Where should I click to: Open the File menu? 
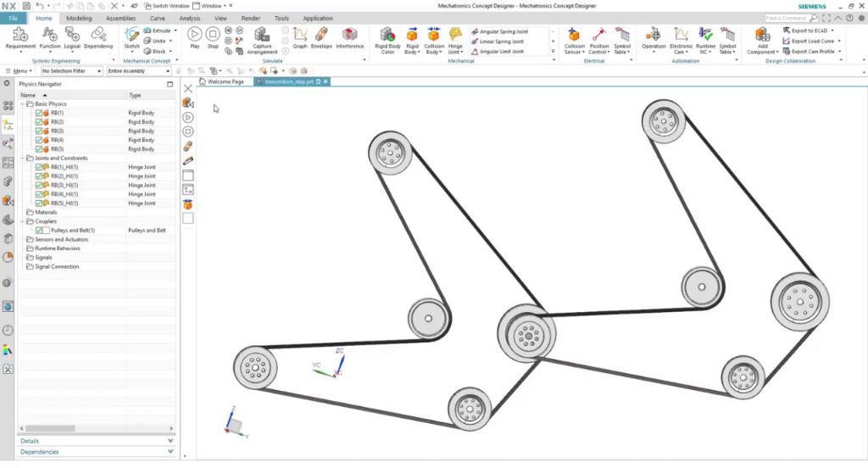(14, 19)
